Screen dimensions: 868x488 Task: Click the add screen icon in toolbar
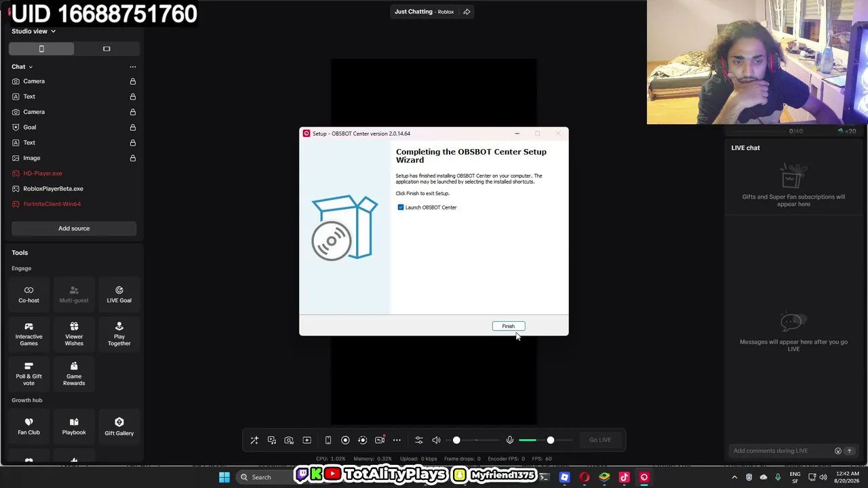pyautogui.click(x=307, y=441)
